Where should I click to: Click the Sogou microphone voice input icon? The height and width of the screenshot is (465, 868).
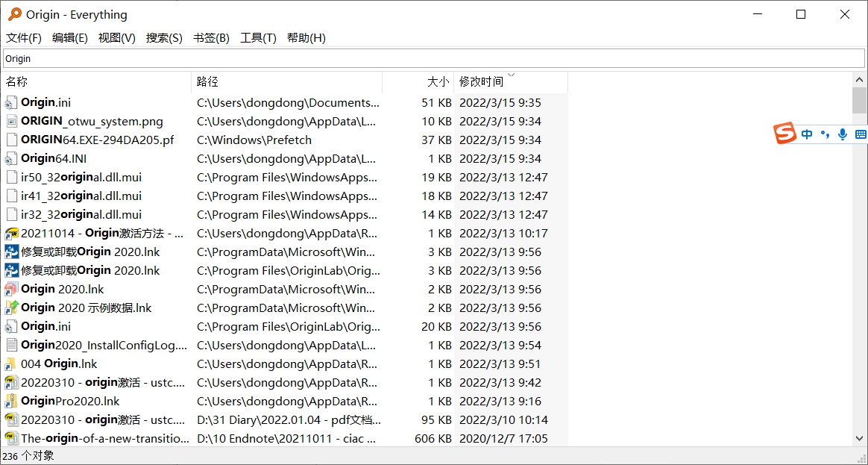click(x=843, y=134)
